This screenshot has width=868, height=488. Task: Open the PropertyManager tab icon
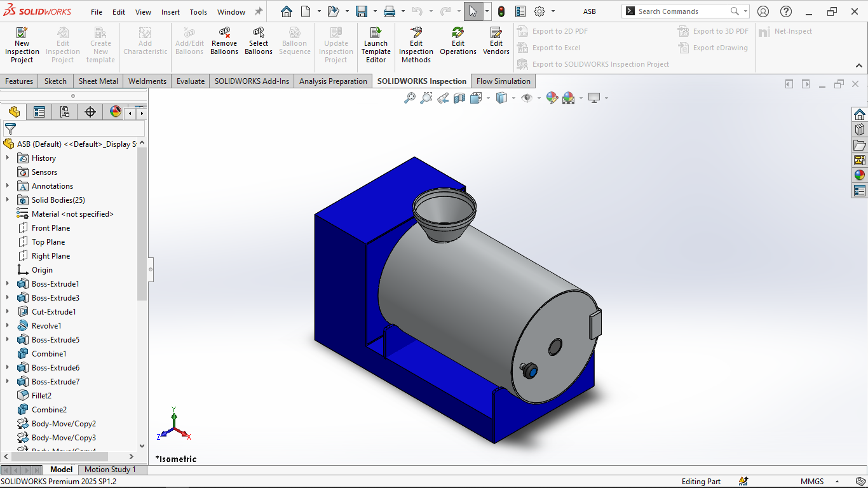[39, 112]
